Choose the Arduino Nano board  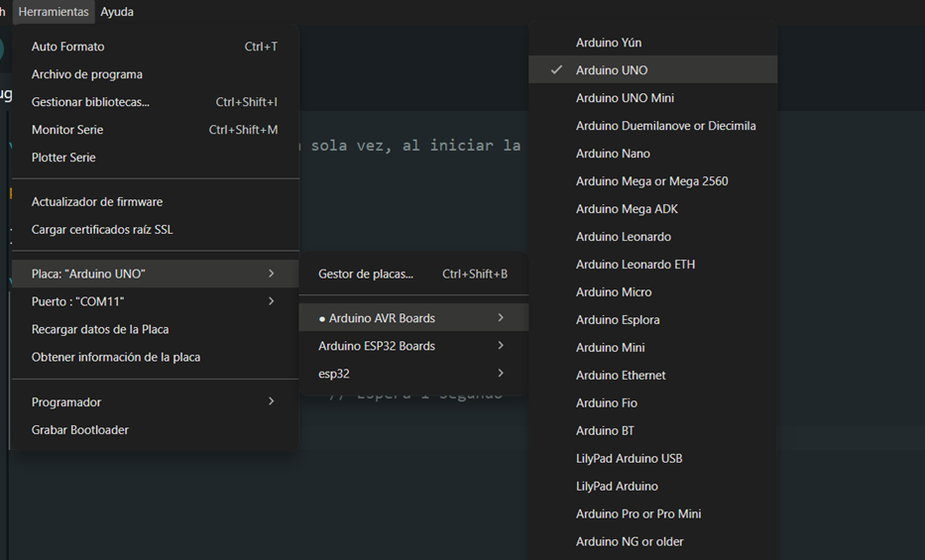(x=652, y=154)
